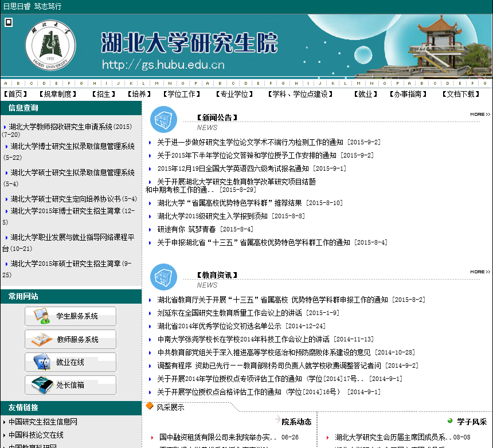Click the mailbox icon in 处长信箱
Viewport: 493px width, 448px height.
tap(42, 385)
